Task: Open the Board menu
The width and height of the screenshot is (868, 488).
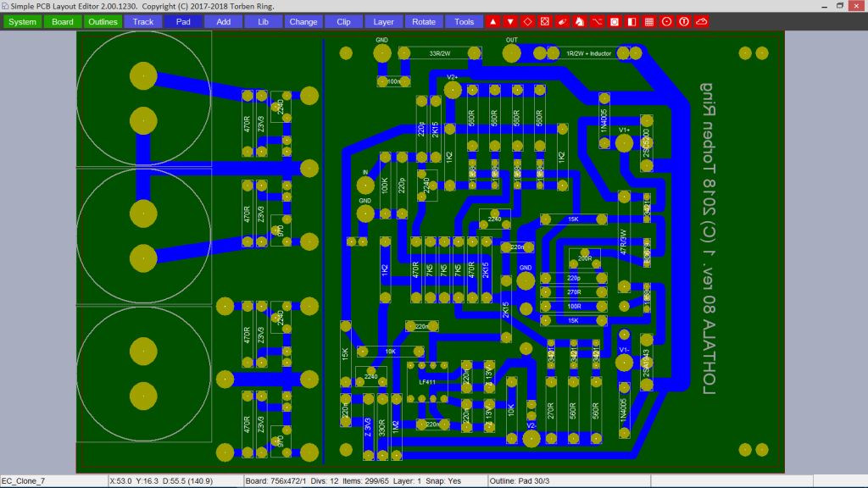Action: [63, 21]
